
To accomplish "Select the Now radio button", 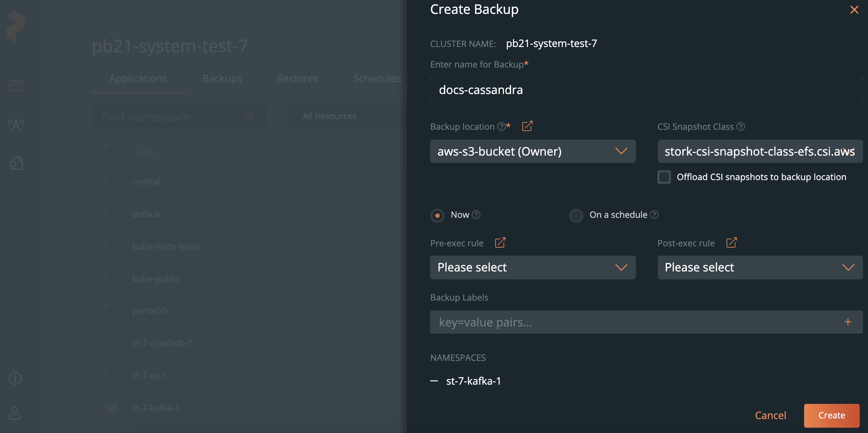I will click(x=437, y=214).
